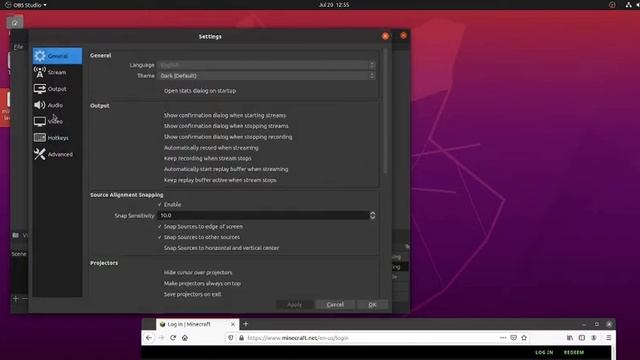Click the Apply button
640x360 pixels.
tap(294, 305)
